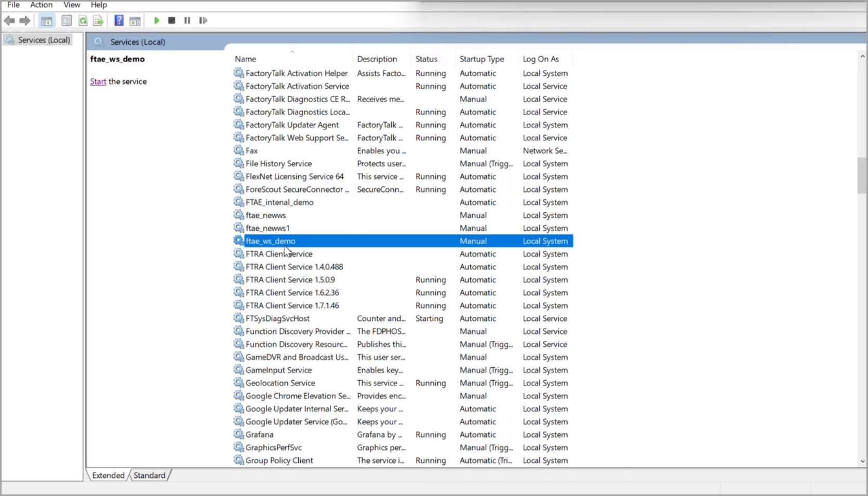Click the Start the service link
The width and height of the screenshot is (868, 496).
coord(98,82)
